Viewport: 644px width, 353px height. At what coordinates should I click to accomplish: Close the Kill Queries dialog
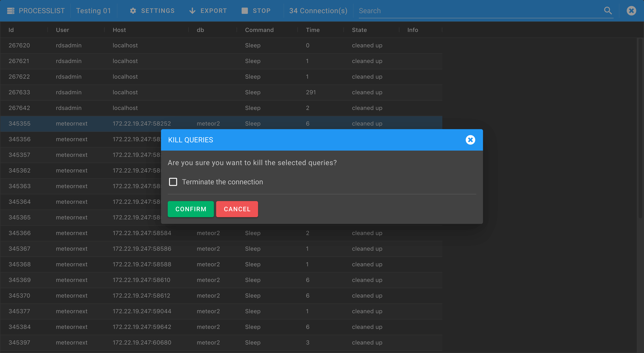tap(470, 140)
